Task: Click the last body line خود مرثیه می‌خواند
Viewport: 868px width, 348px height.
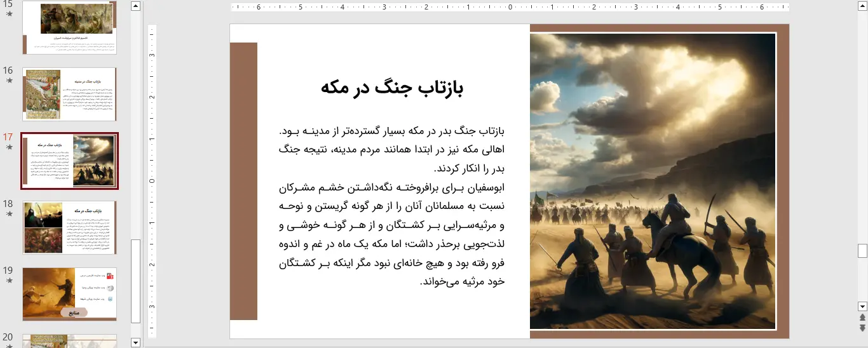Action: pos(463,281)
